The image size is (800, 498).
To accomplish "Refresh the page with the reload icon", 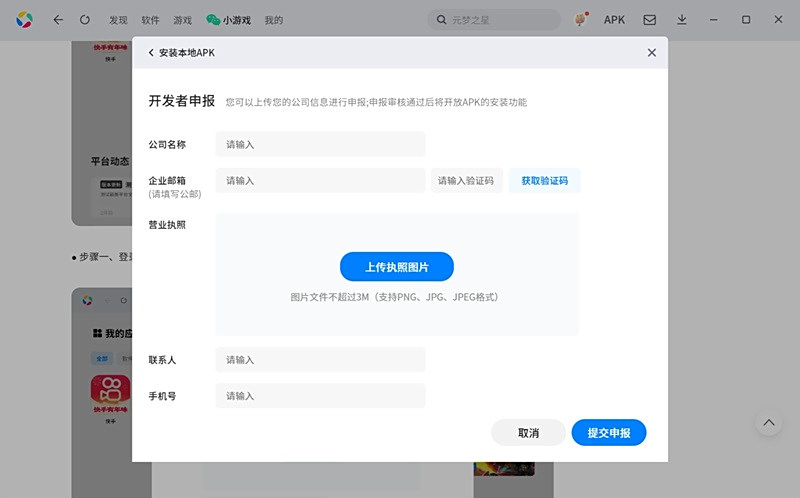I will (x=85, y=20).
